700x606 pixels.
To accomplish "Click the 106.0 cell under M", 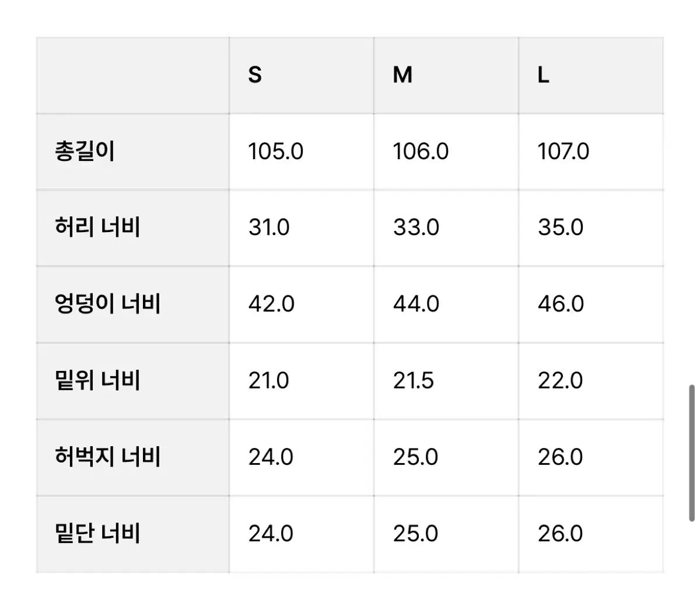I will tap(421, 152).
